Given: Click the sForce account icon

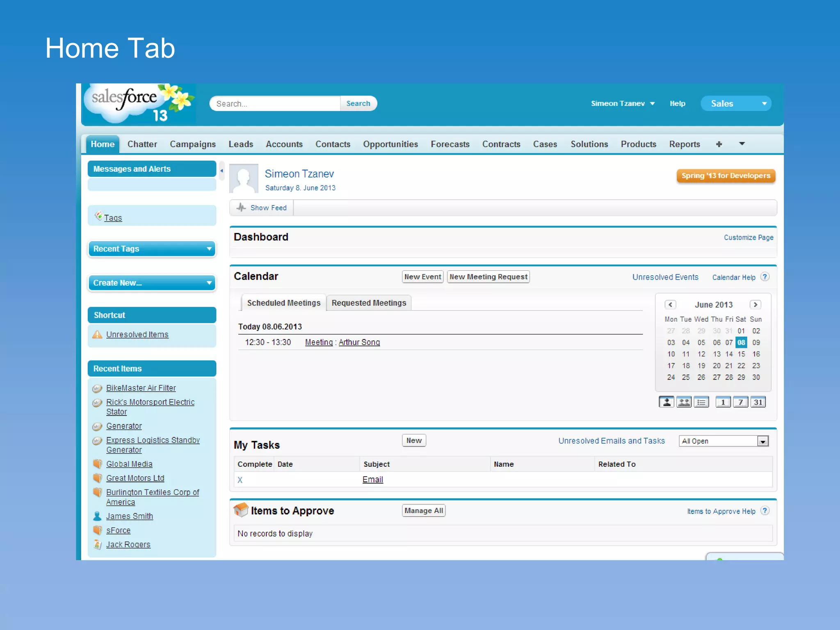Looking at the screenshot, I should 97,530.
